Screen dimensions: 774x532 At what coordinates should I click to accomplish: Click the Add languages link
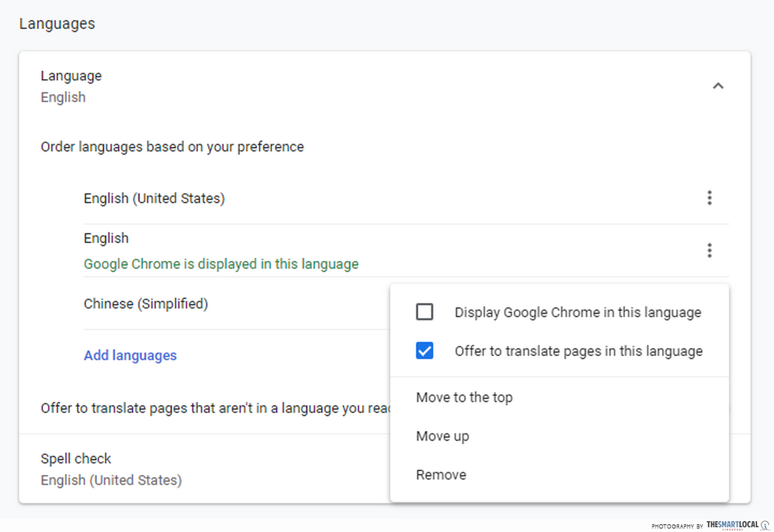pos(130,355)
